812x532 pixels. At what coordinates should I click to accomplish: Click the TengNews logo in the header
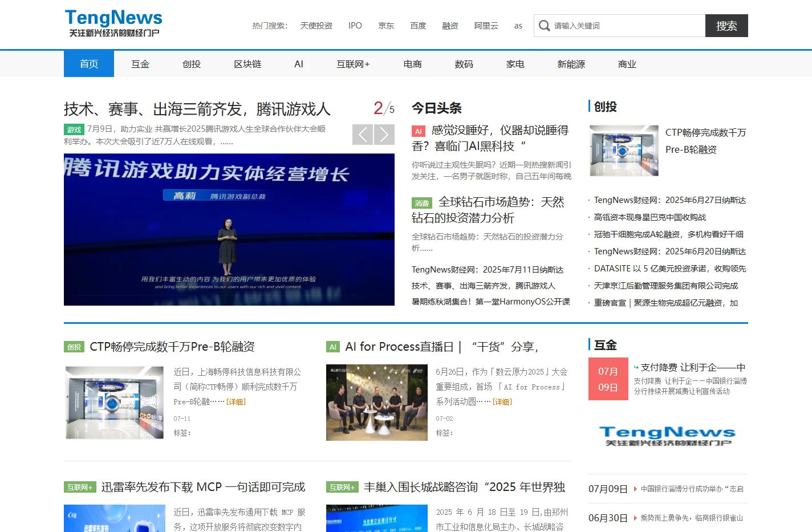[113, 23]
